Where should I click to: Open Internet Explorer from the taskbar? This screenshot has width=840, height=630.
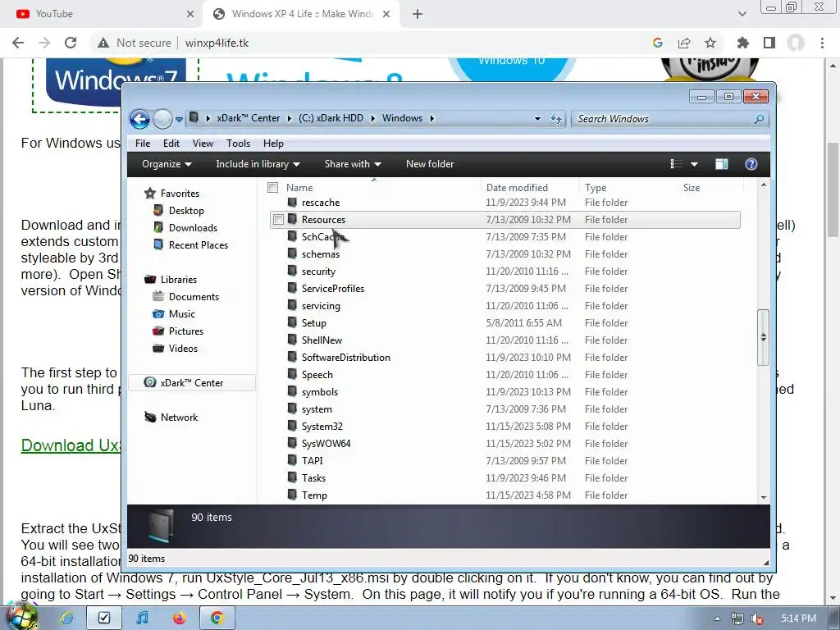tap(67, 619)
